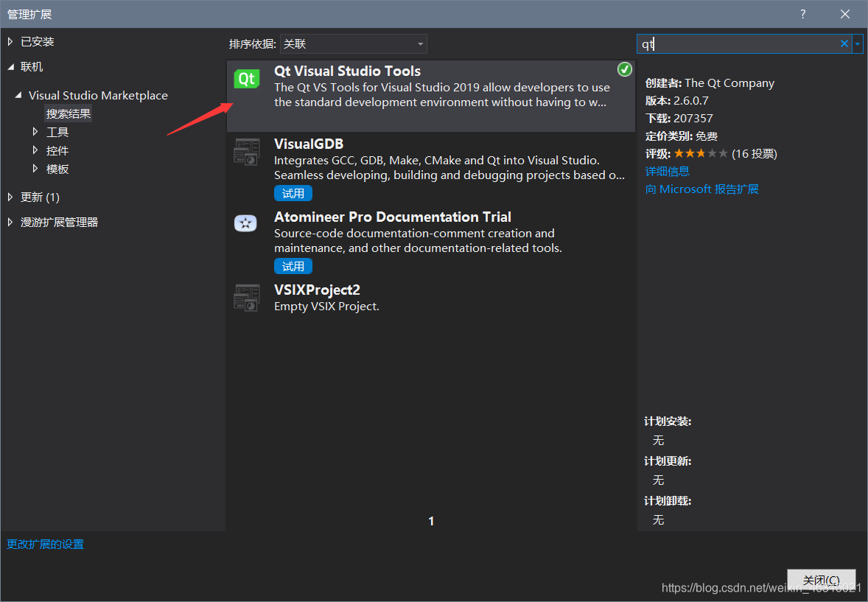Click the 关闭(C) button

[822, 580]
